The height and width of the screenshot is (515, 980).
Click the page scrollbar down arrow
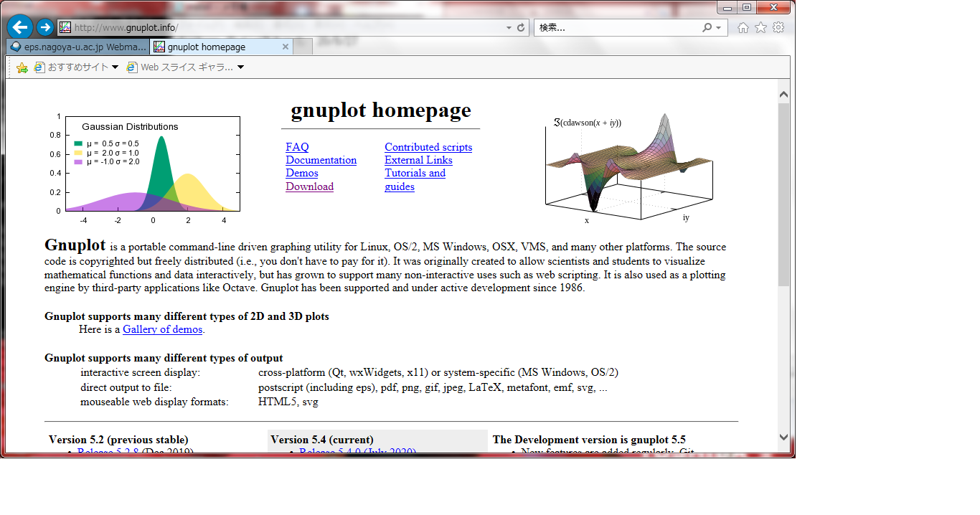tap(783, 438)
